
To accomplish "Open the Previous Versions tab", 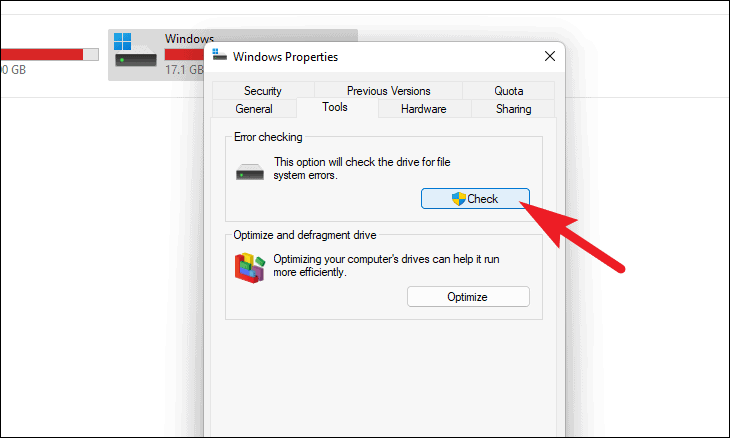I will [388, 91].
